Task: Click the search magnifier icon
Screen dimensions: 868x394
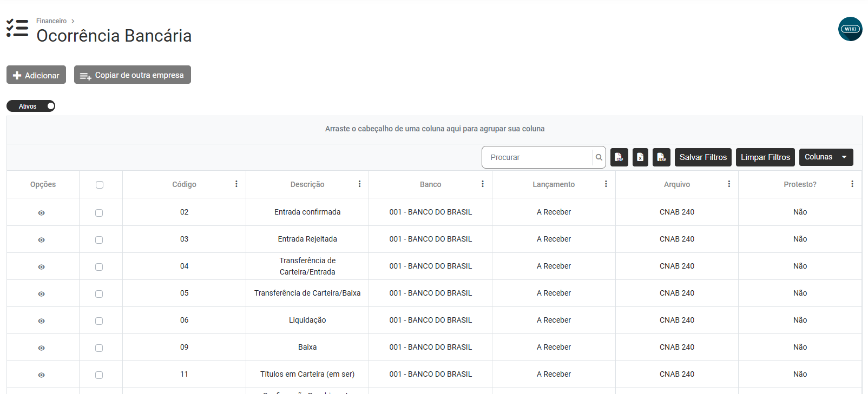Action: point(599,157)
